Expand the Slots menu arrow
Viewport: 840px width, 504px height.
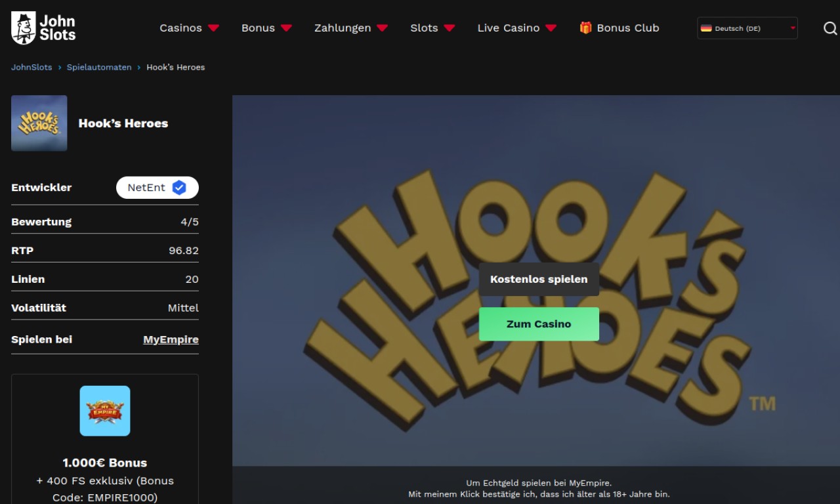tap(449, 28)
